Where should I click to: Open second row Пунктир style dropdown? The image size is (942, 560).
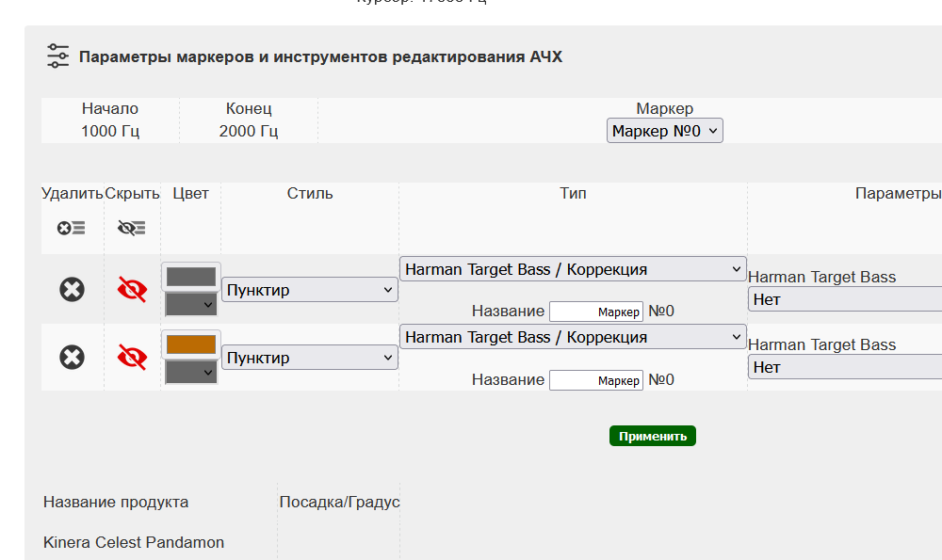tap(309, 358)
